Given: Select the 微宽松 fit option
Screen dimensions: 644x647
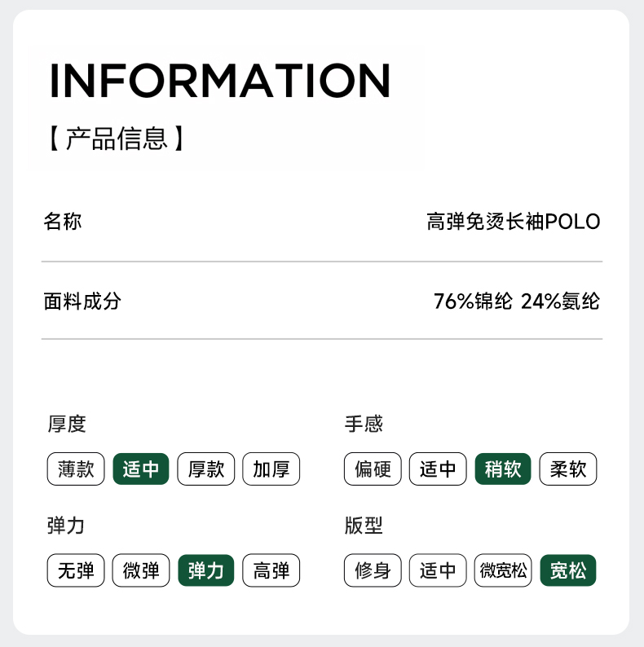Looking at the screenshot, I should click(503, 571).
